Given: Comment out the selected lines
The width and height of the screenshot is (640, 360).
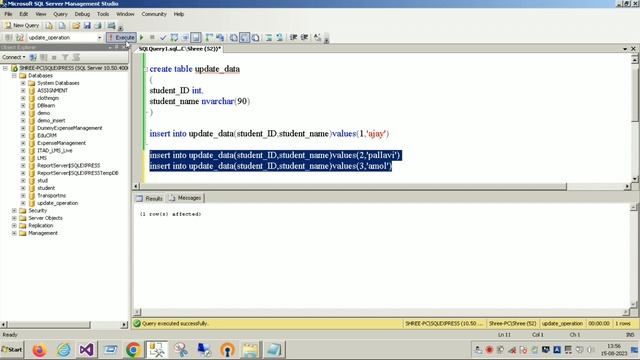Looking at the screenshot, I should pyautogui.click(x=269, y=38).
